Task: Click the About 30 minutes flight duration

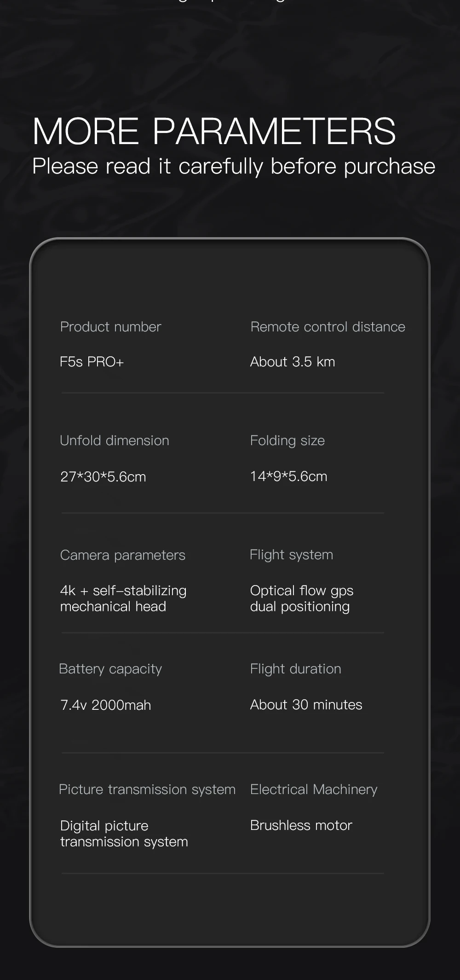Action: (x=306, y=705)
